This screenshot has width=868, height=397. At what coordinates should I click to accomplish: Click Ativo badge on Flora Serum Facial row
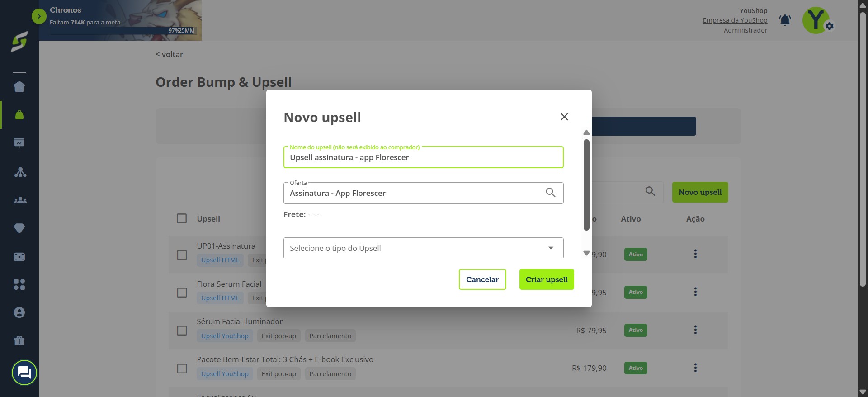636,292
